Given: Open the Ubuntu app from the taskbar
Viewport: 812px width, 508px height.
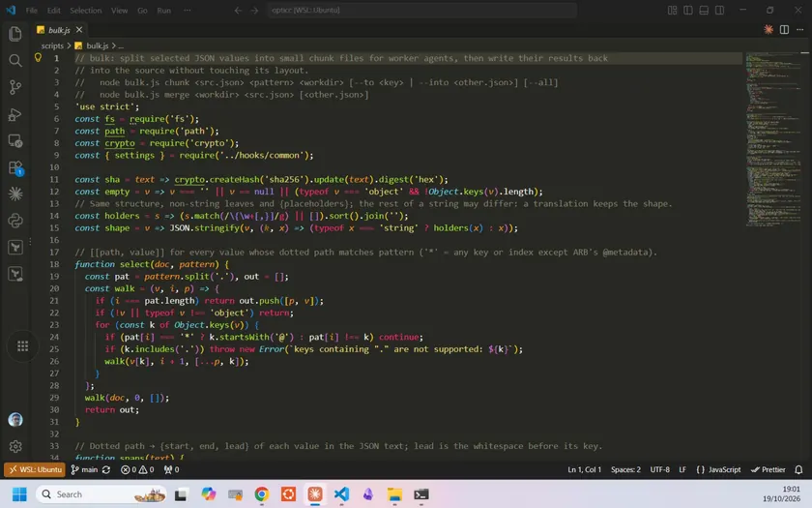Looking at the screenshot, I should 288,494.
